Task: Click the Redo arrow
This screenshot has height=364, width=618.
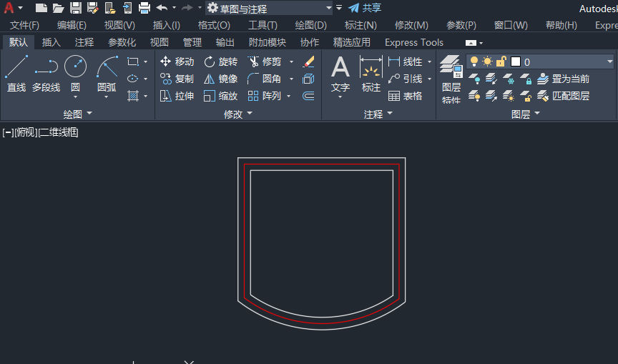Action: point(187,7)
